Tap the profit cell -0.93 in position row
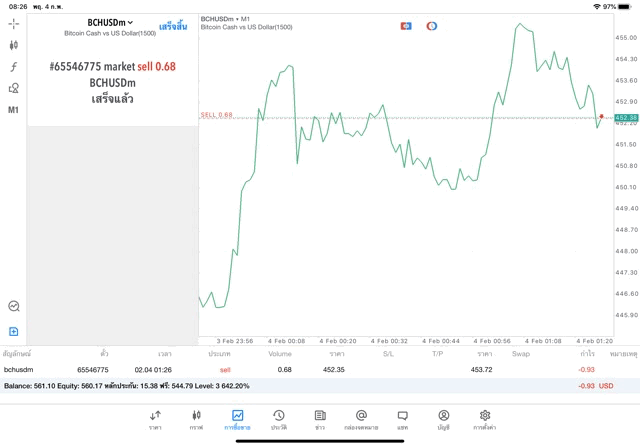 click(586, 369)
